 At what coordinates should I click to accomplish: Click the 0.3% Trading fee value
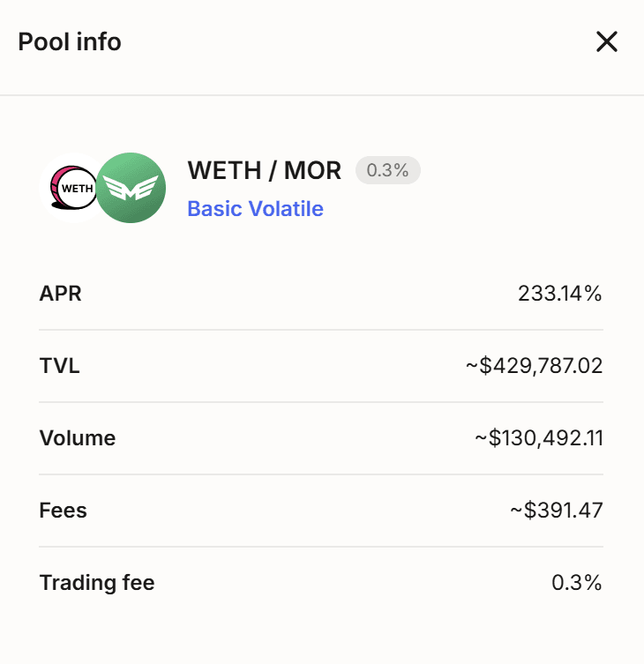577,583
